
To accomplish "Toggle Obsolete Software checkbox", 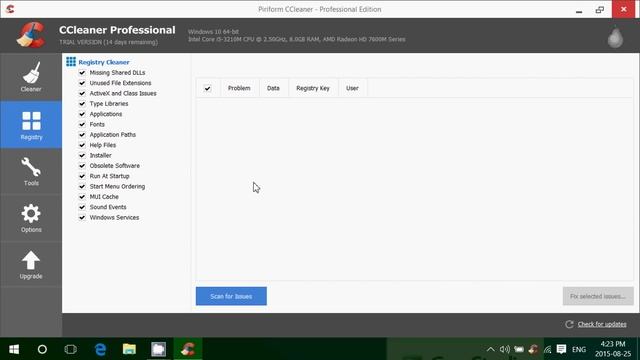I will [82, 166].
